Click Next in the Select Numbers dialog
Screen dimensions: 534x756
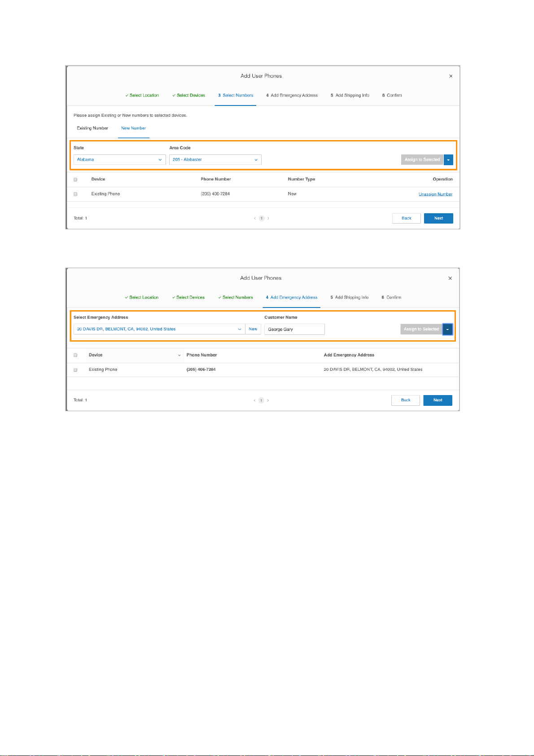tap(438, 219)
